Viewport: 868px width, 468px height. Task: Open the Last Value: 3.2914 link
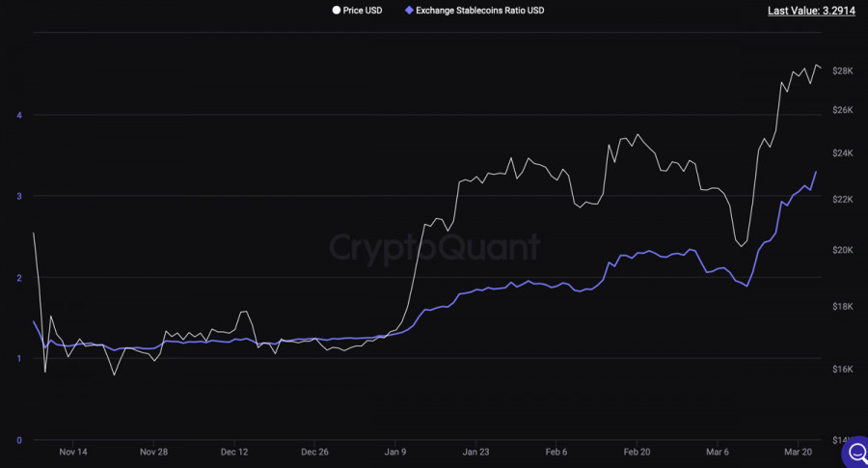coord(812,11)
